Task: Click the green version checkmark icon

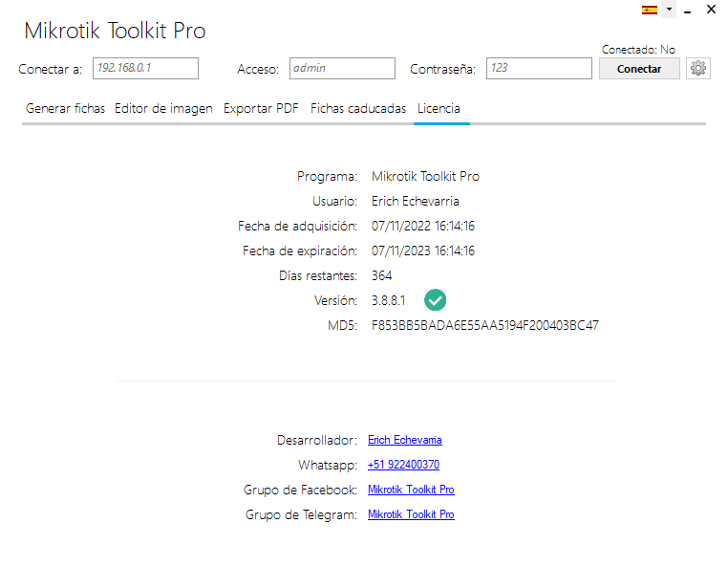Action: click(435, 300)
